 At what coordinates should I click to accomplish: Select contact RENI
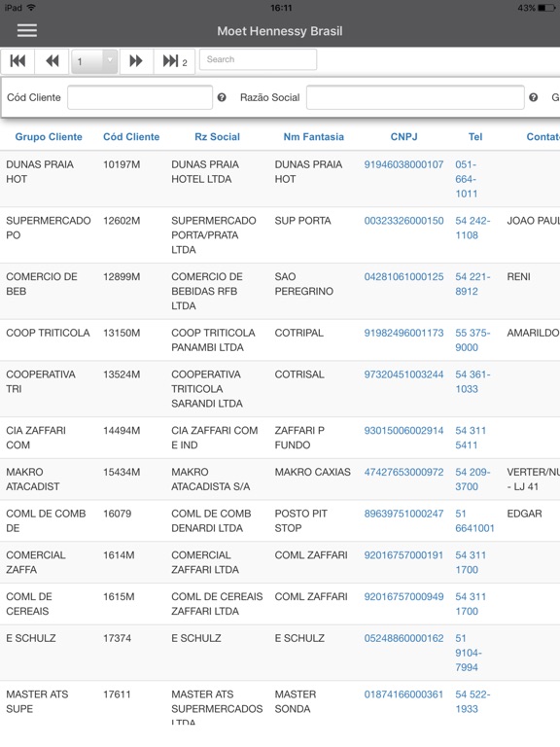point(518,277)
